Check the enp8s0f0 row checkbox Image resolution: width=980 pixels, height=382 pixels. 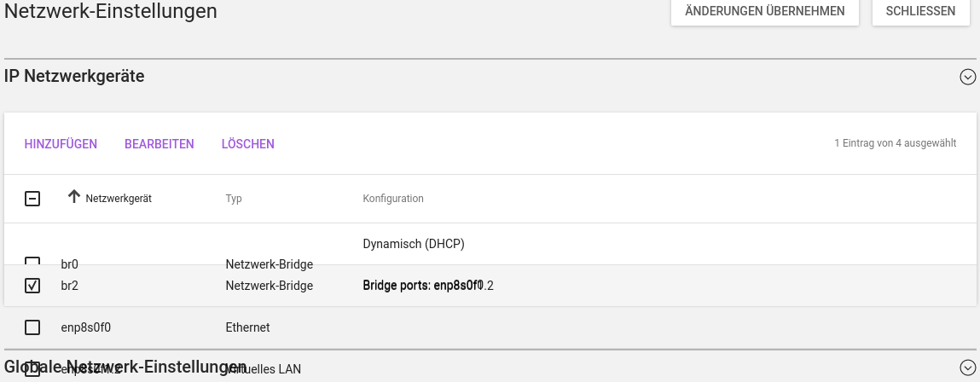tap(32, 327)
